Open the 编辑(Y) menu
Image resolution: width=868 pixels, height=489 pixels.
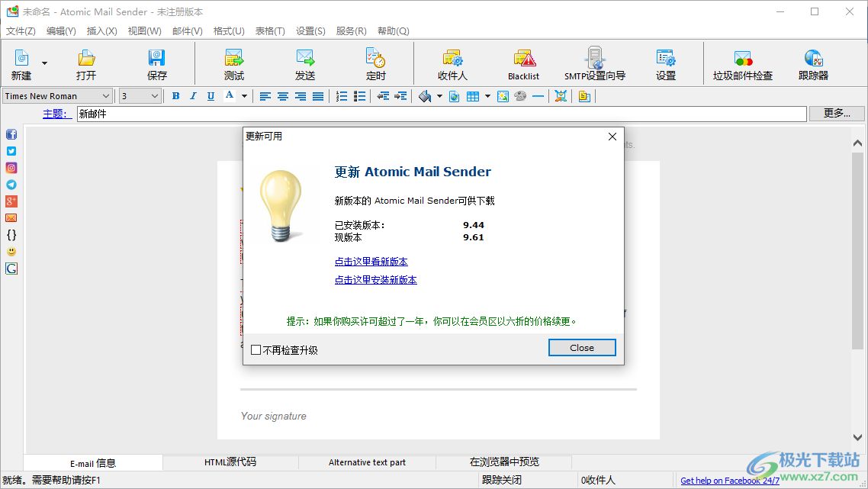coord(61,31)
